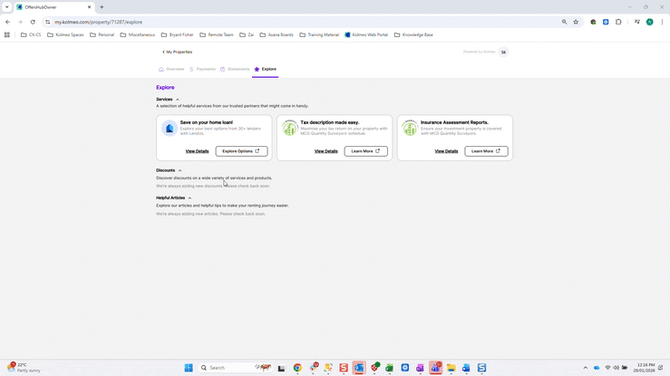
Task: Open the Kolmeo Web Portal bookmark
Action: click(366, 35)
